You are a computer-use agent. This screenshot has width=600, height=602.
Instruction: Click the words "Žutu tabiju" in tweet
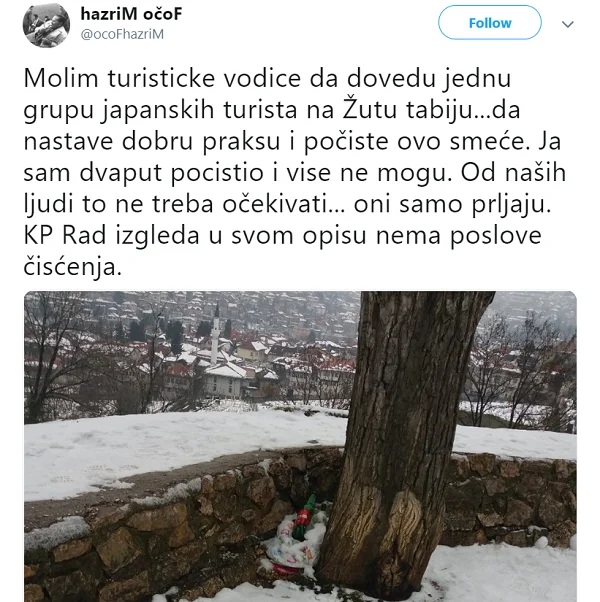(407, 109)
